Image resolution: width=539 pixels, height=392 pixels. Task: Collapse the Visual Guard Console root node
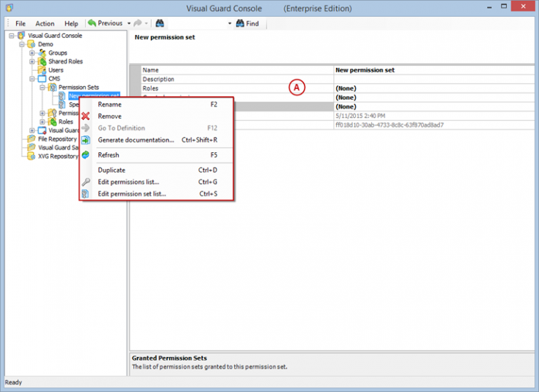[12, 35]
